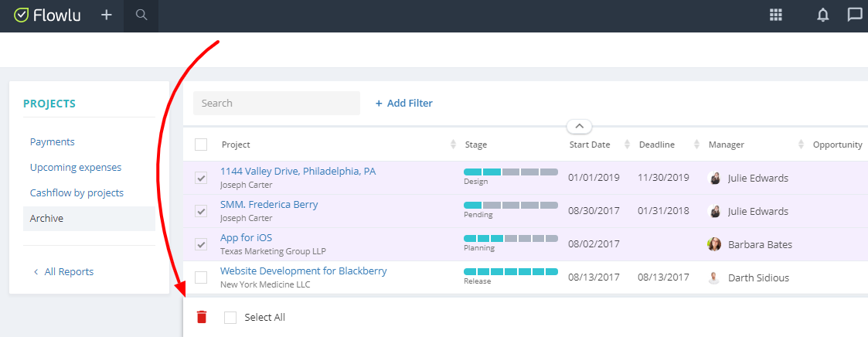Uncheck the App for iOS row checkbox
This screenshot has height=337, width=868.
[201, 244]
